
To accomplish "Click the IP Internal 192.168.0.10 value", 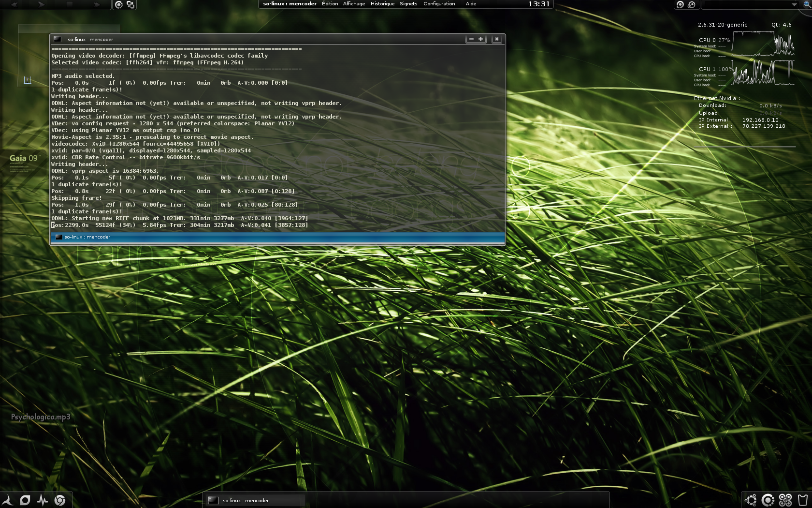I will pyautogui.click(x=760, y=120).
